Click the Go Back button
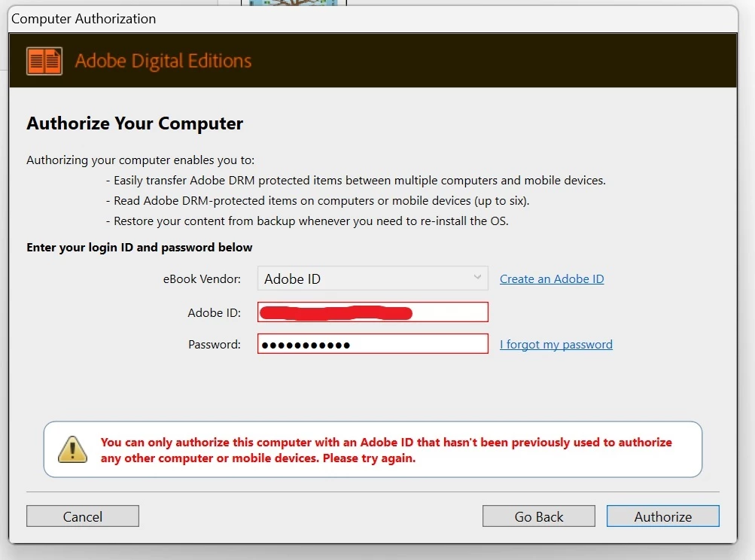This screenshot has width=755, height=560. (539, 516)
